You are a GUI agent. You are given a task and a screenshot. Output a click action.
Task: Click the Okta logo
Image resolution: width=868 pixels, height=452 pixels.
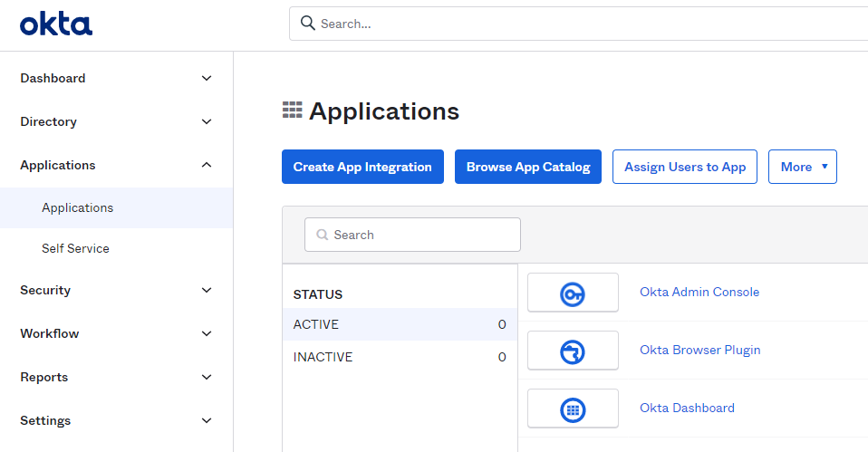coord(56,24)
